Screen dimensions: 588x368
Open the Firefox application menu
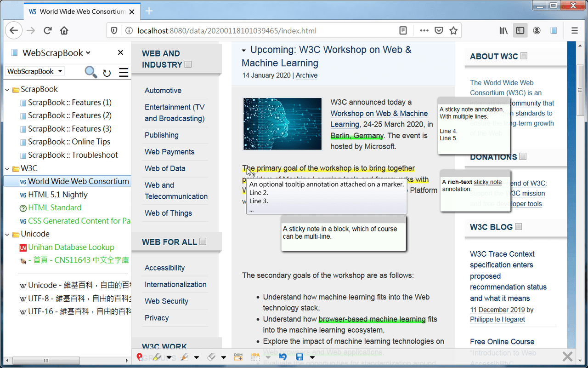click(x=575, y=31)
